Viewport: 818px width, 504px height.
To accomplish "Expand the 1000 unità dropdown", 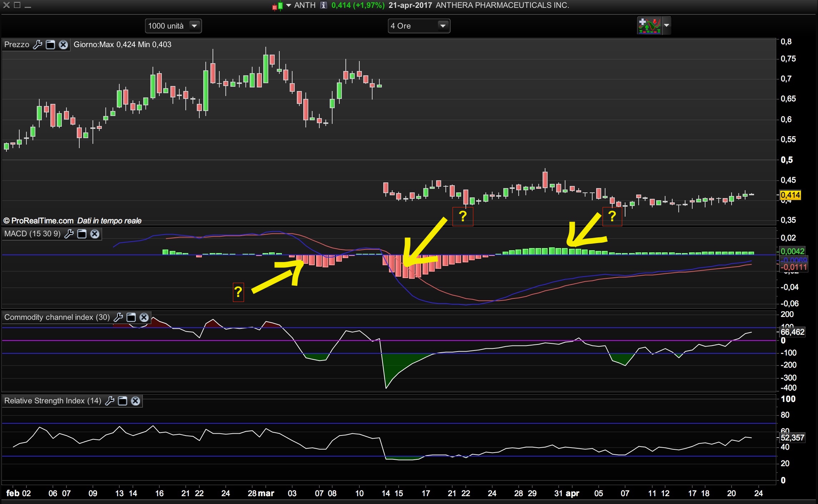I will tap(194, 26).
